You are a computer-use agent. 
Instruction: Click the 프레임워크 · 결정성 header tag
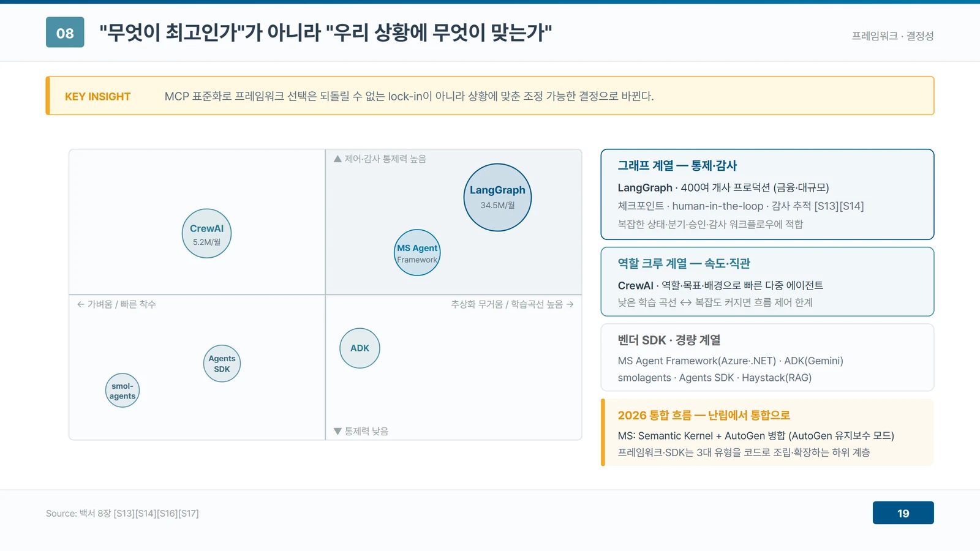tap(892, 36)
